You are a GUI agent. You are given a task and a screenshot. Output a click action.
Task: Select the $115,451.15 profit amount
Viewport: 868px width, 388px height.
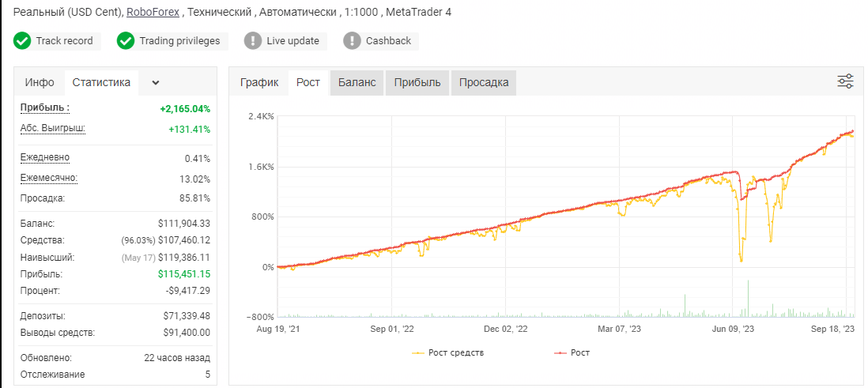click(183, 274)
